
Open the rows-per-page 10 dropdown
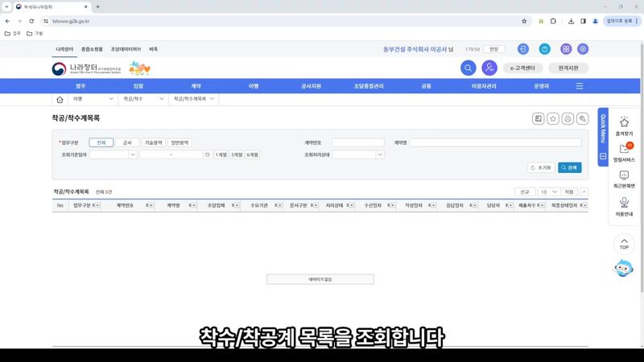tap(548, 191)
